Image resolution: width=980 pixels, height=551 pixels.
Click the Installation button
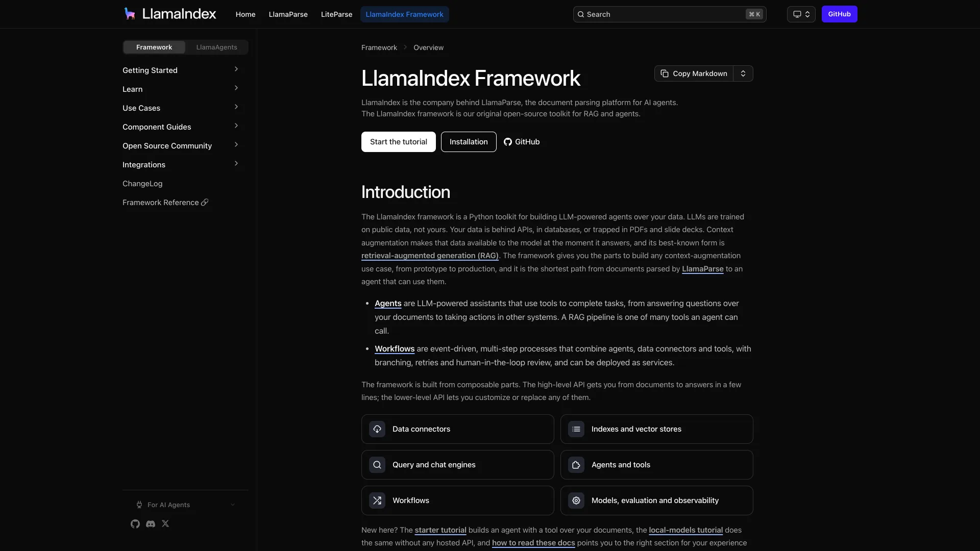coord(469,142)
